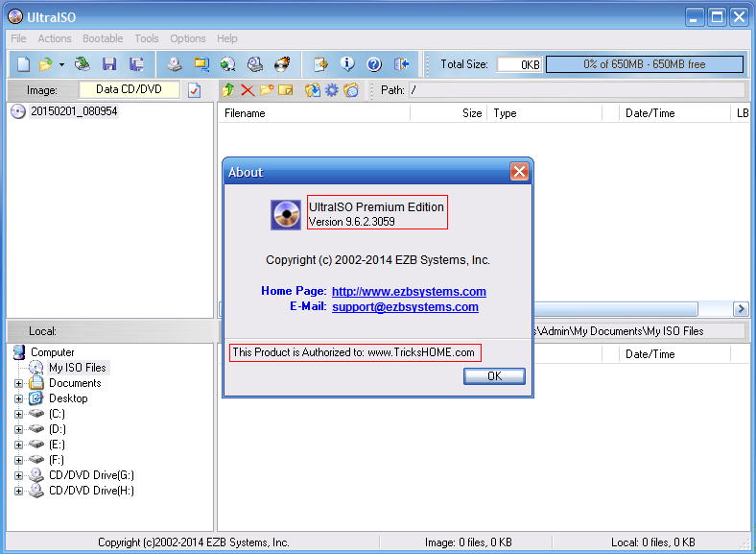Screen dimensions: 756x554
Task: Click the folder with list icon after gear
Action: coord(351,89)
